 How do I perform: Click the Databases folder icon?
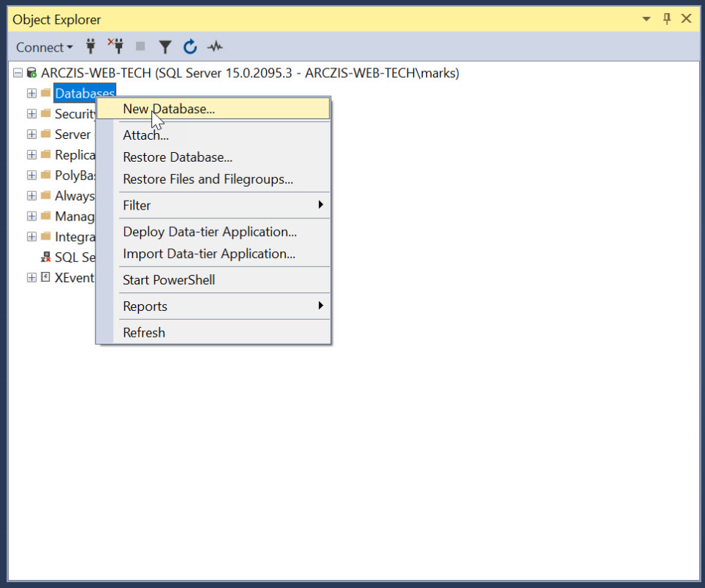46,93
